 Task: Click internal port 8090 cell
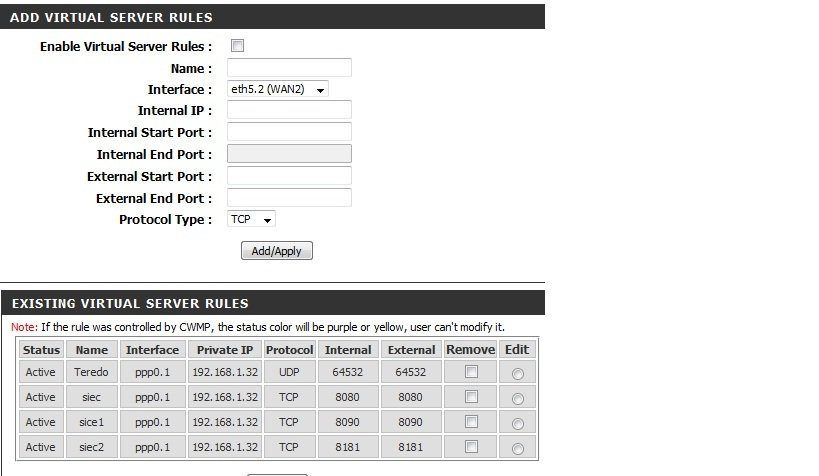[x=348, y=422]
